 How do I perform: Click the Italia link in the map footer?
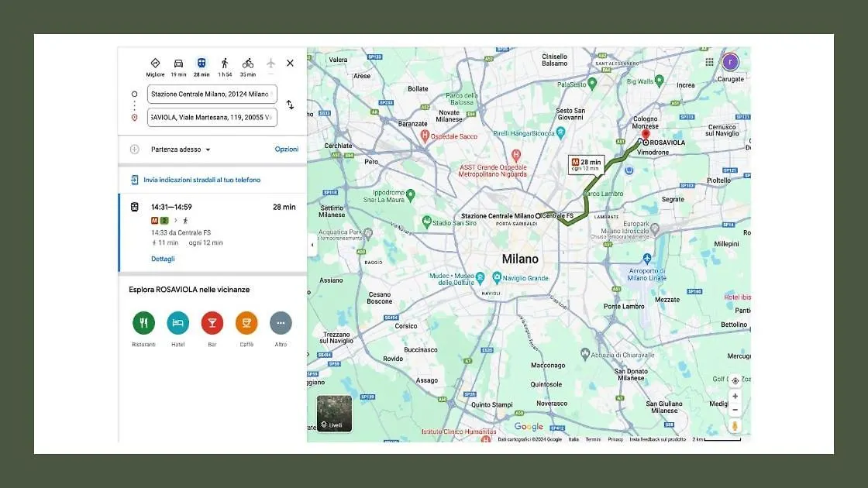pyautogui.click(x=573, y=439)
